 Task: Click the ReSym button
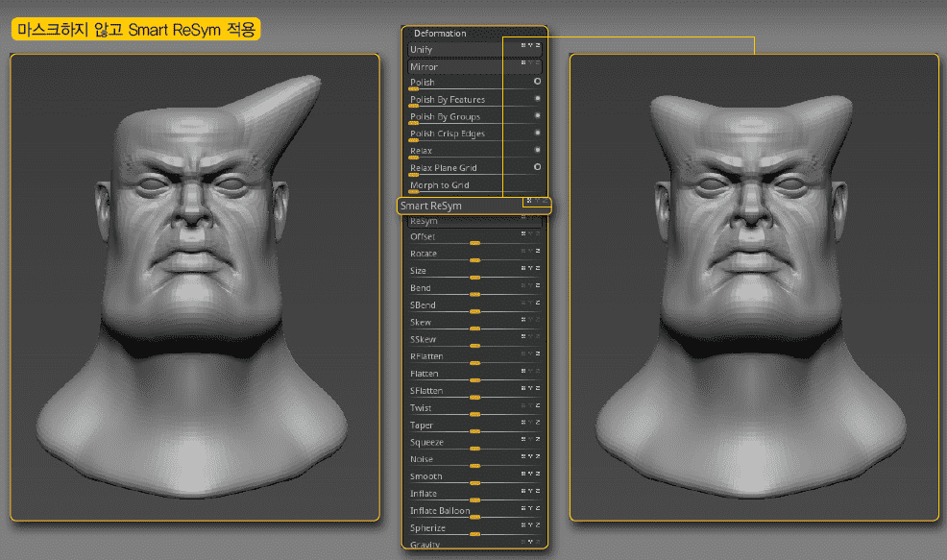tap(474, 222)
